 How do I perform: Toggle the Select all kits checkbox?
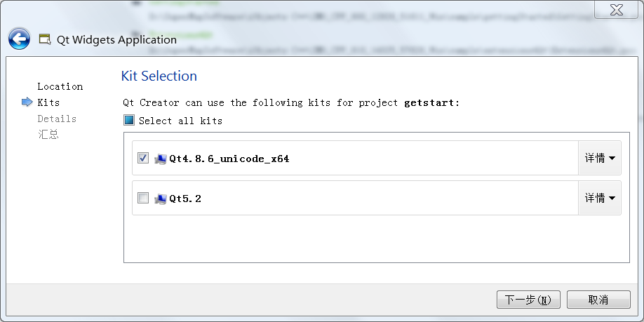click(x=129, y=121)
